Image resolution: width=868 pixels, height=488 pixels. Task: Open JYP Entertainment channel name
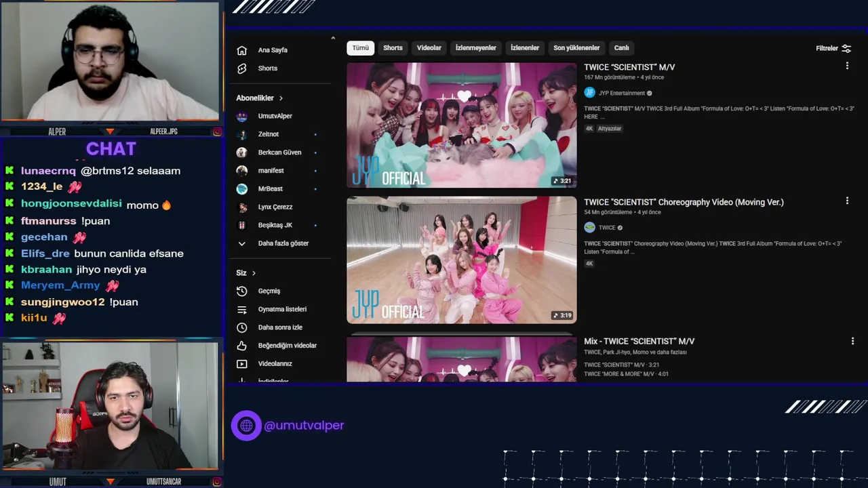coord(621,94)
